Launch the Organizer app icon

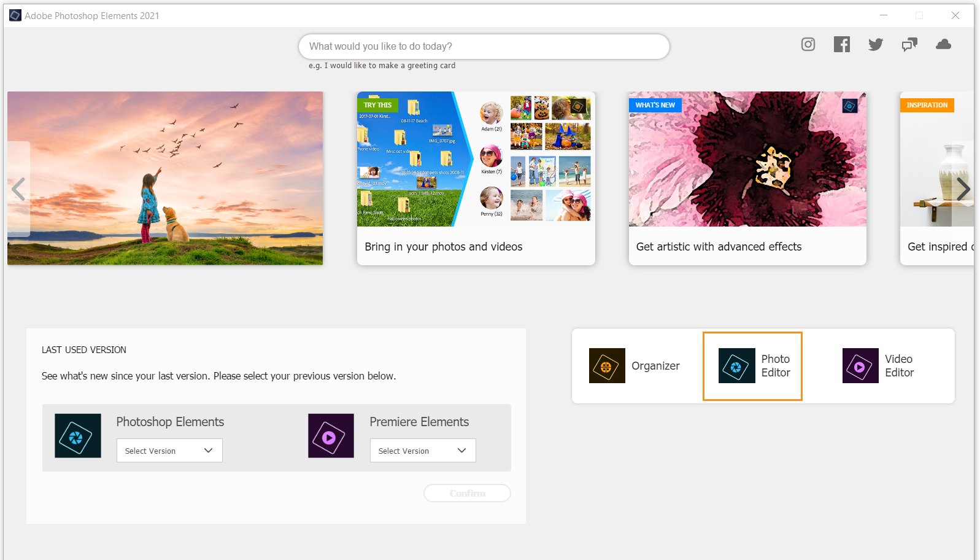(x=607, y=366)
